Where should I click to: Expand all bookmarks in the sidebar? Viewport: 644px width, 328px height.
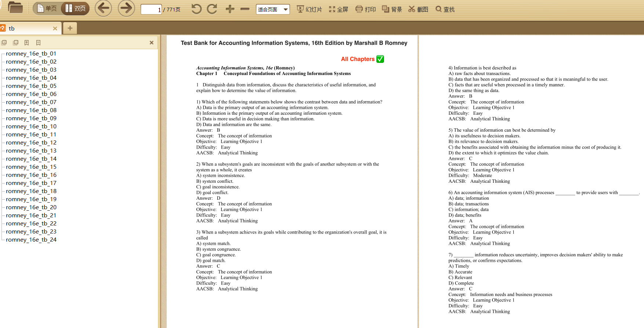(4, 43)
